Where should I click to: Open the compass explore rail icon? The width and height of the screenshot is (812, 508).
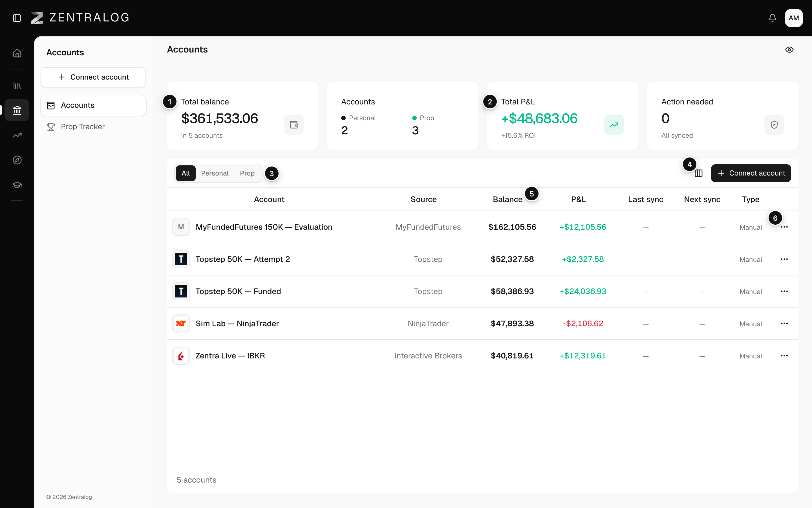coord(17,160)
